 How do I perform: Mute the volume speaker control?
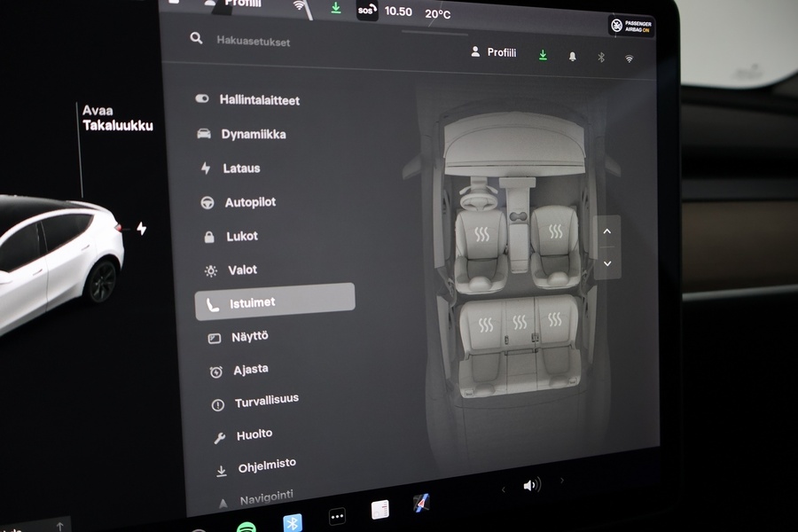tap(532, 484)
